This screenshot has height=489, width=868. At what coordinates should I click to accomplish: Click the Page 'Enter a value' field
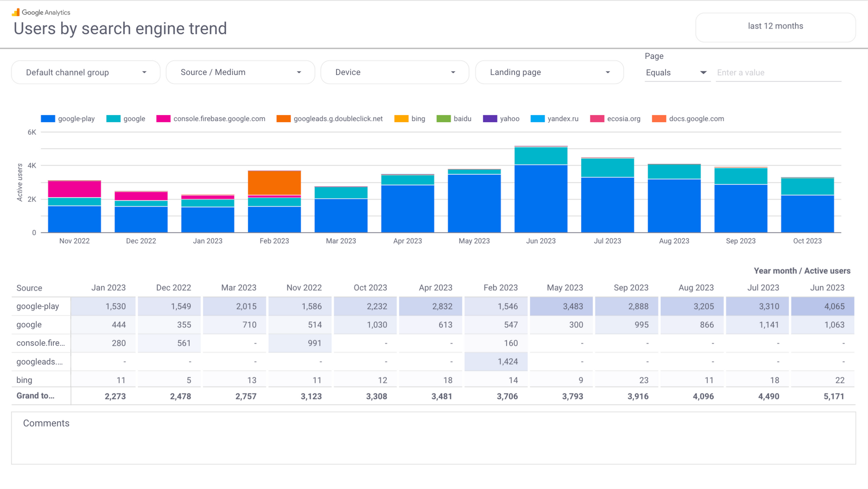pos(778,73)
